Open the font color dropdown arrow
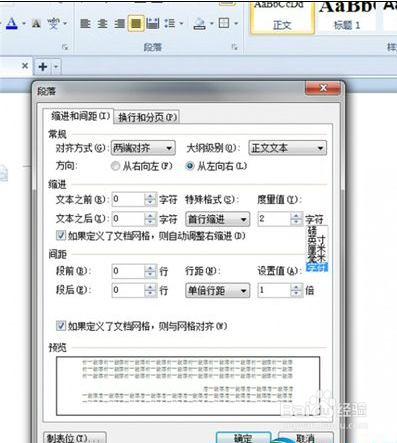Viewport: 397px width, 443px height. (24, 24)
